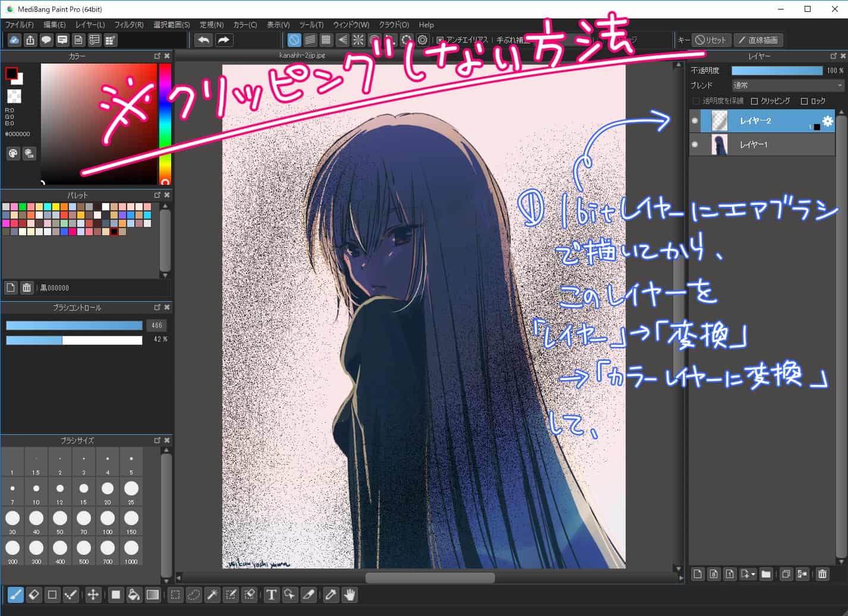Open the フィルタ(R) menu

(x=129, y=25)
